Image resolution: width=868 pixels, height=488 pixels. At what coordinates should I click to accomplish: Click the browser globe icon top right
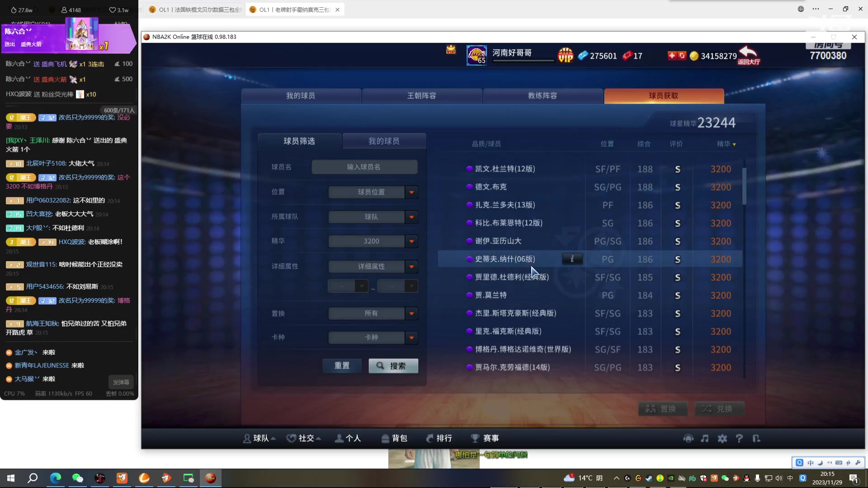(x=801, y=9)
